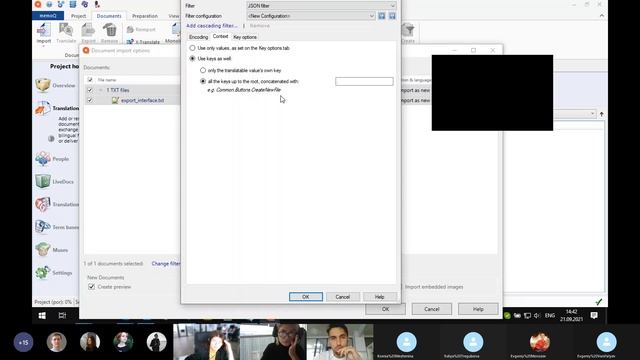
Task: Click the network icon in system tray
Action: [x=527, y=316]
